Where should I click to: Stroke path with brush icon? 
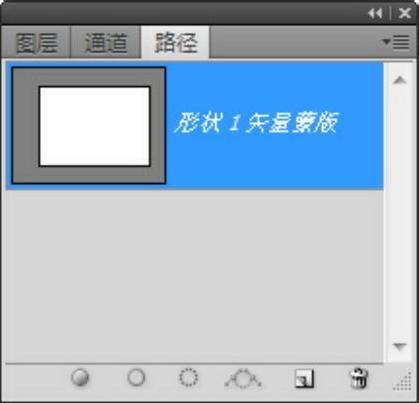click(136, 378)
